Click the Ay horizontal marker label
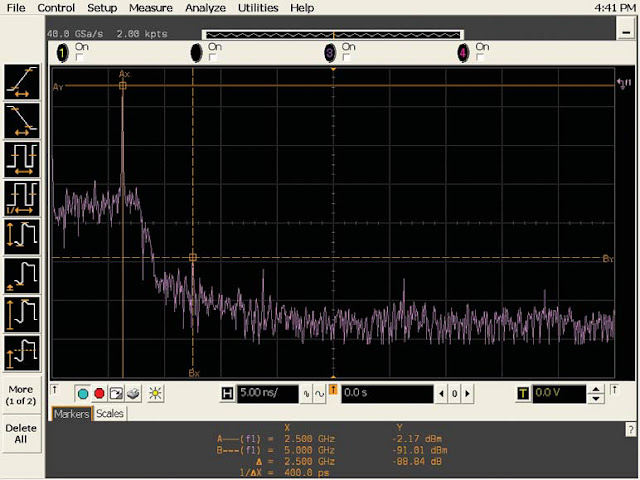Viewport: 640px width, 480px height. pos(58,87)
